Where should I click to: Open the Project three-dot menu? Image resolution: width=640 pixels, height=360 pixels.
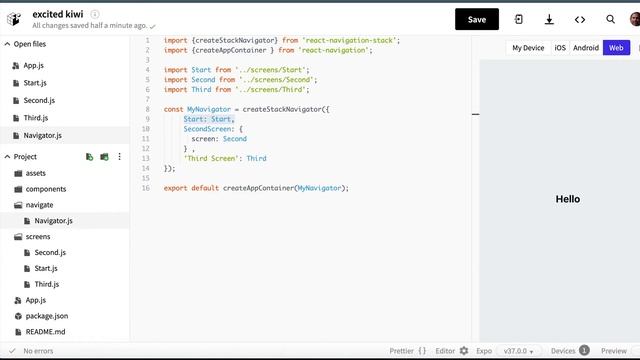point(120,157)
